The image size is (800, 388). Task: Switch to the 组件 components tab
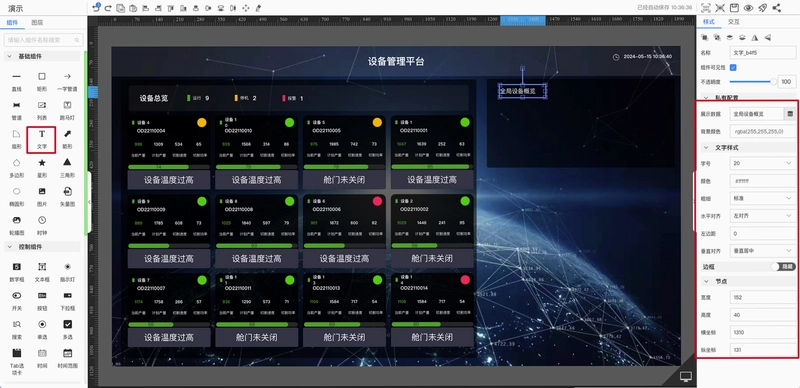click(x=12, y=23)
